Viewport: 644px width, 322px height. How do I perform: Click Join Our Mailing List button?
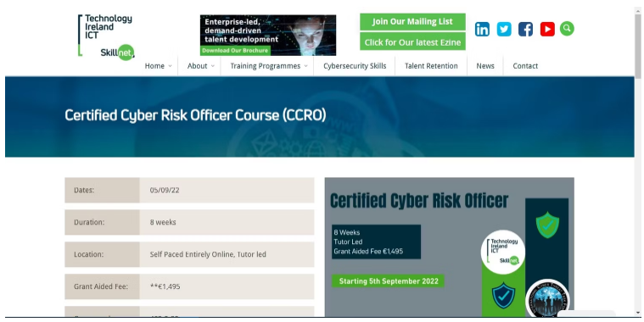point(412,22)
